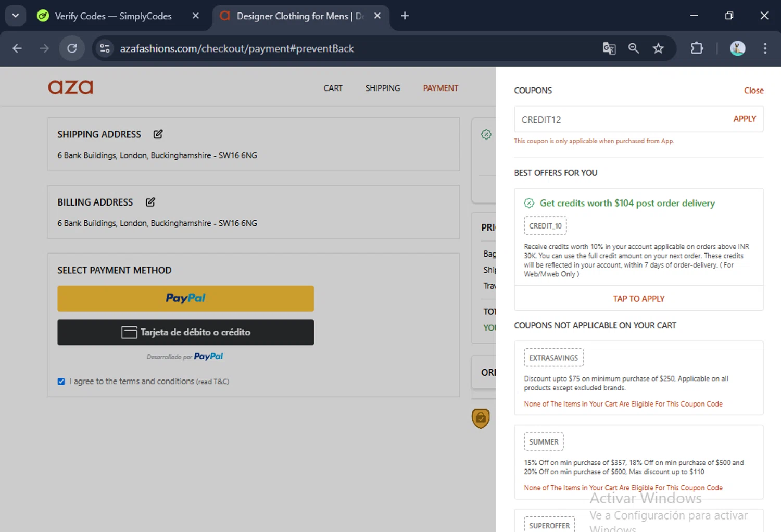
Task: Edit the shipping address pencil icon
Action: [x=158, y=134]
